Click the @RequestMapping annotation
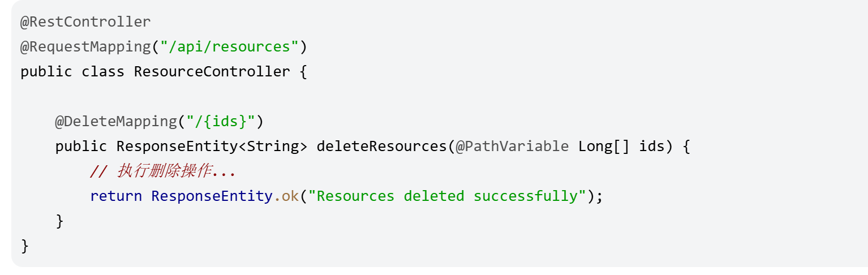This screenshot has height=275, width=868. 85,47
